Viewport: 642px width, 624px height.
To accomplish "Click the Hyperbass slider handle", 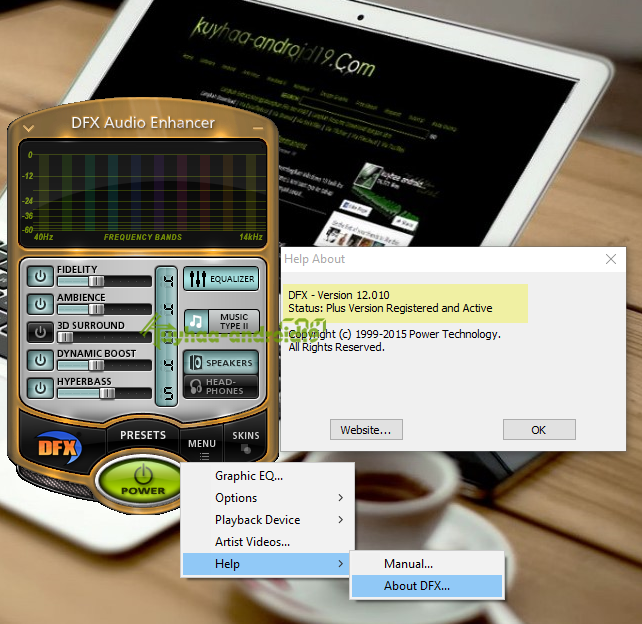I will point(107,393).
